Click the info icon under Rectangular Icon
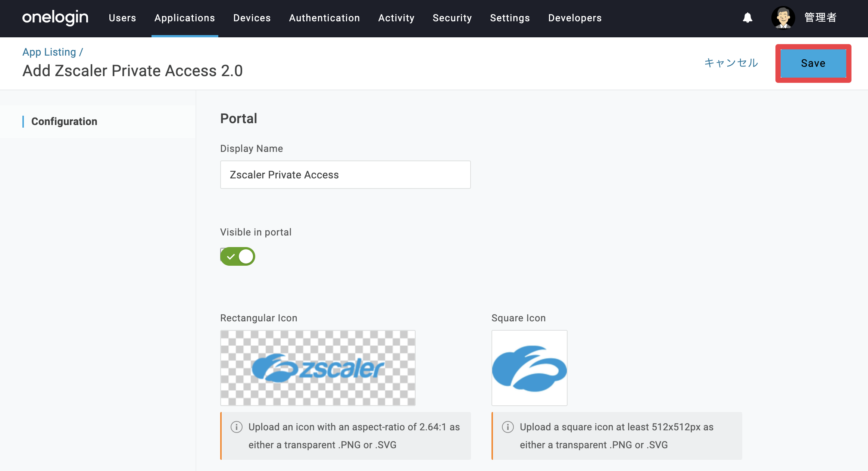This screenshot has height=471, width=868. (x=237, y=427)
